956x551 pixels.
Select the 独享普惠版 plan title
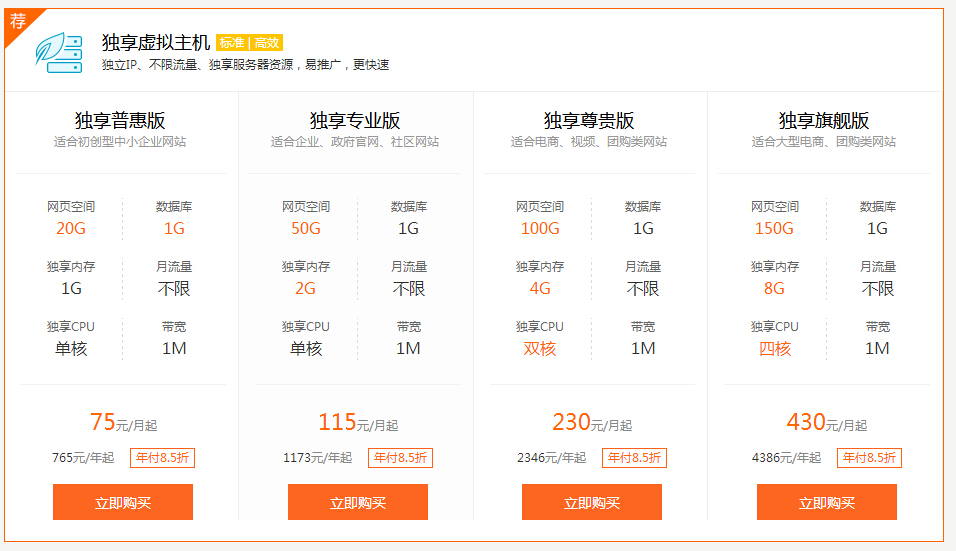pos(120,121)
